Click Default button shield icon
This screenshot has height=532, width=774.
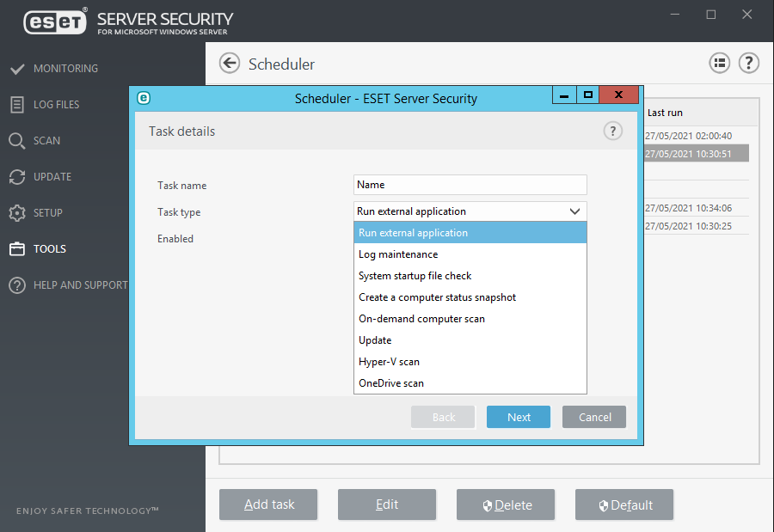[603, 505]
